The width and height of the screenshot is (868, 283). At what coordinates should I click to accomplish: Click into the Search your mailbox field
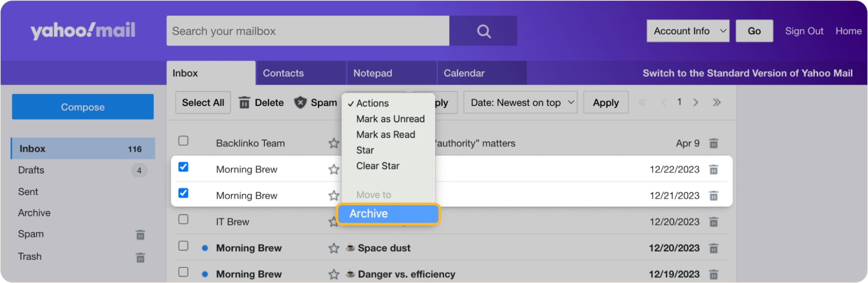[308, 31]
